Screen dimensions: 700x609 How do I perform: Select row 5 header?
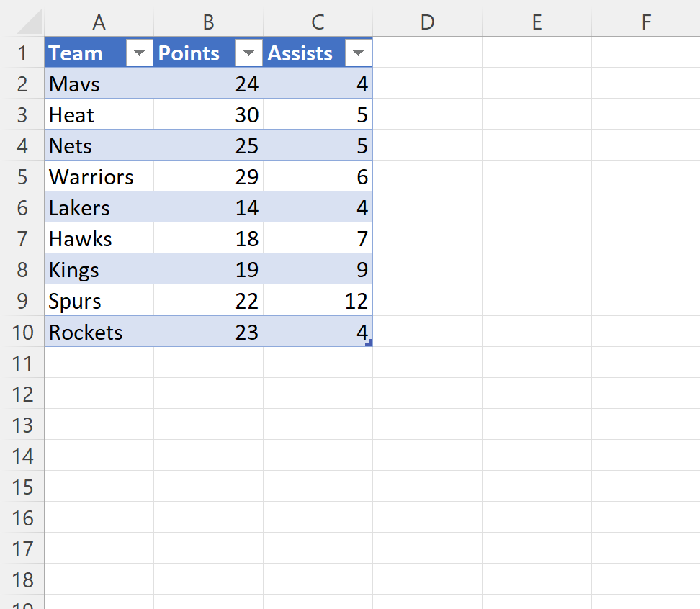(x=22, y=176)
